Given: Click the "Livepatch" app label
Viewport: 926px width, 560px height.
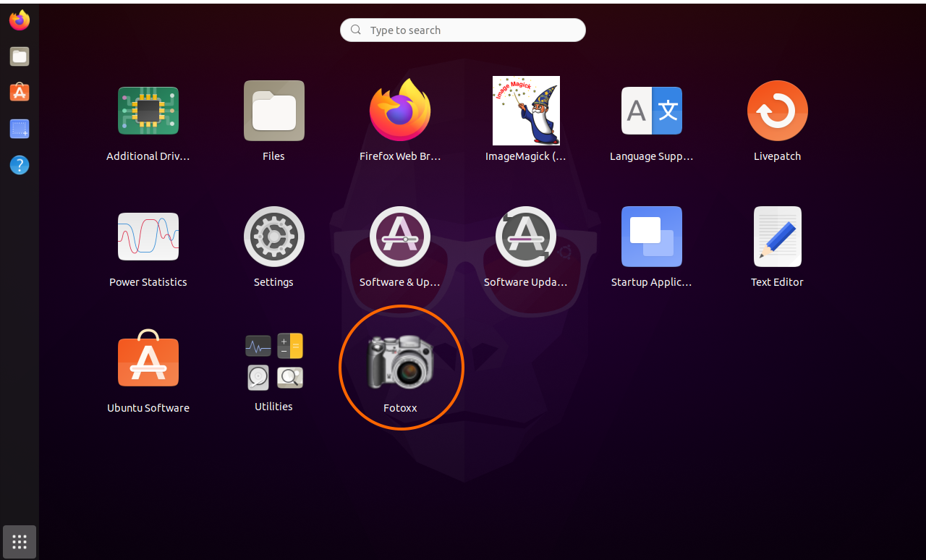Looking at the screenshot, I should pyautogui.click(x=778, y=156).
